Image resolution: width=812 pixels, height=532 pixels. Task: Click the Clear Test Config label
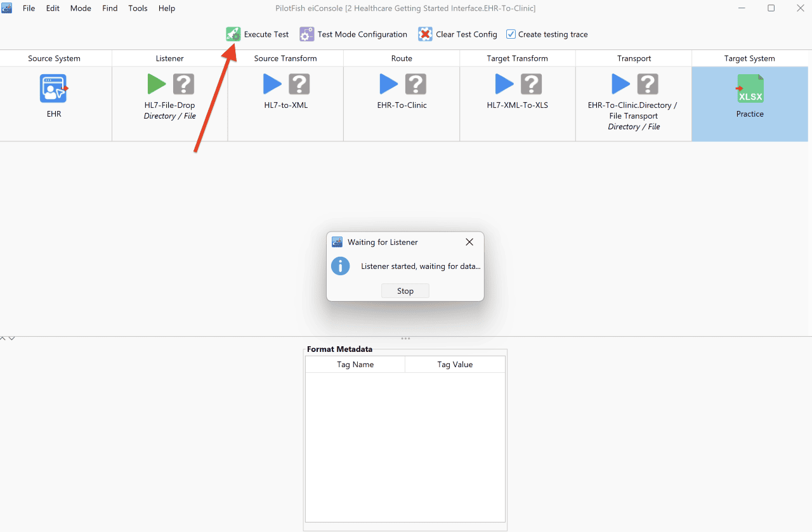click(466, 34)
